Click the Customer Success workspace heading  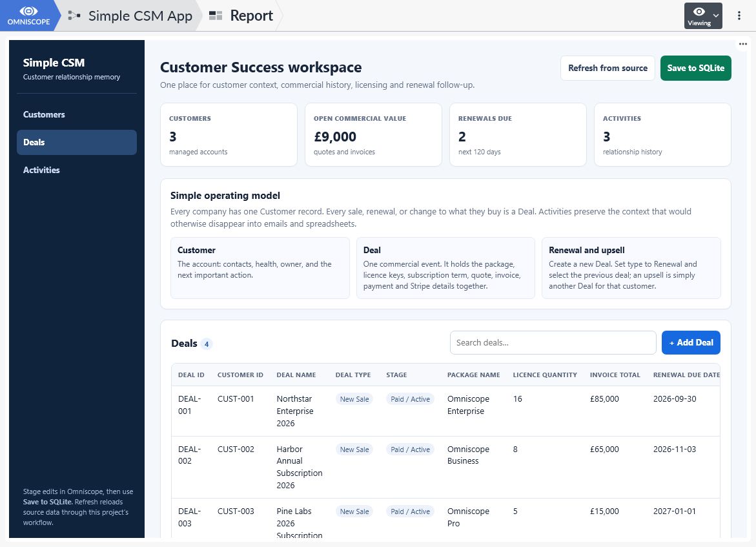point(261,67)
